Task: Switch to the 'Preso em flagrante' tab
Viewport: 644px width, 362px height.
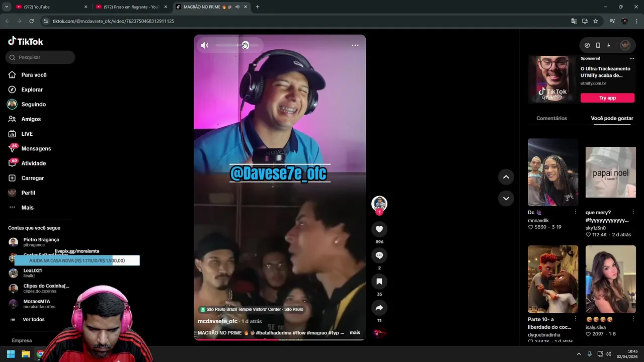Action: click(132, 7)
